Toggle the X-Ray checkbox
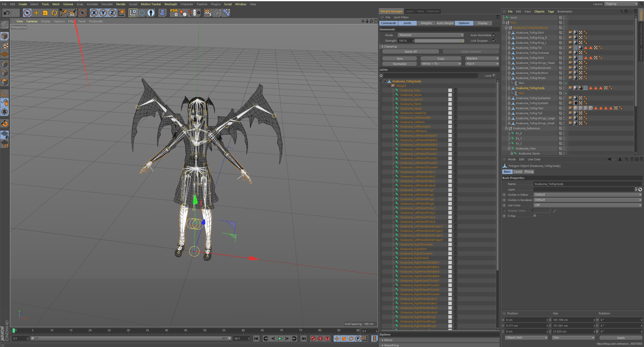 535,216
